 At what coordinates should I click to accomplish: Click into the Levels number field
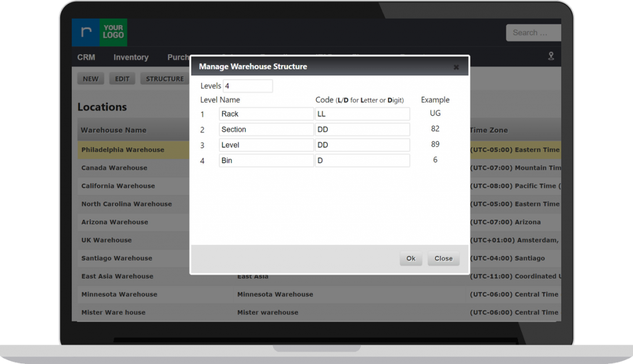pyautogui.click(x=247, y=86)
